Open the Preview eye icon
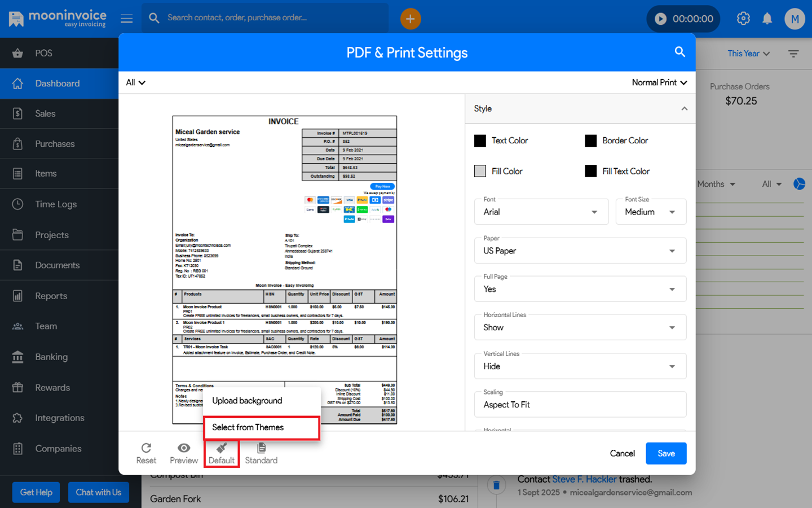Screen dimensions: 812x508 click(184, 448)
